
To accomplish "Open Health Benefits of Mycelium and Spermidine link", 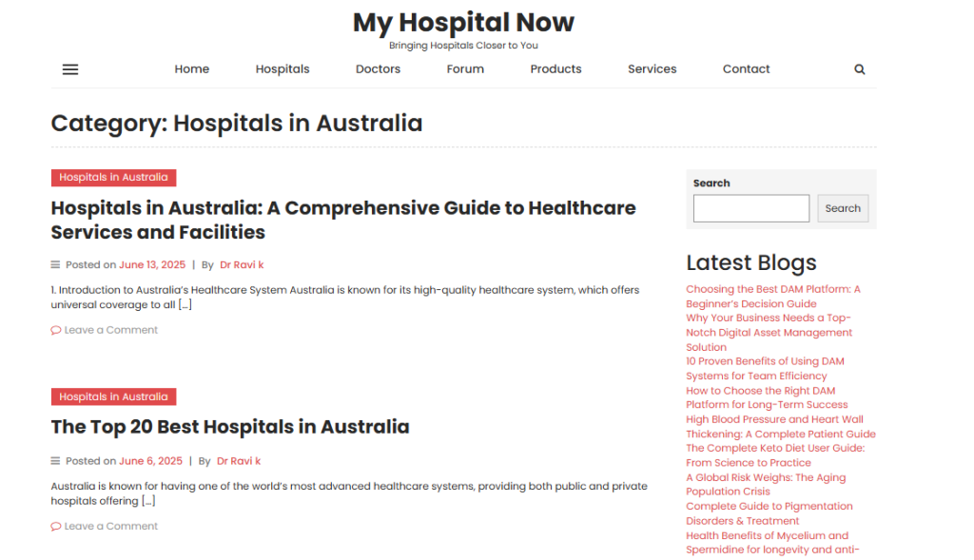I will click(772, 543).
